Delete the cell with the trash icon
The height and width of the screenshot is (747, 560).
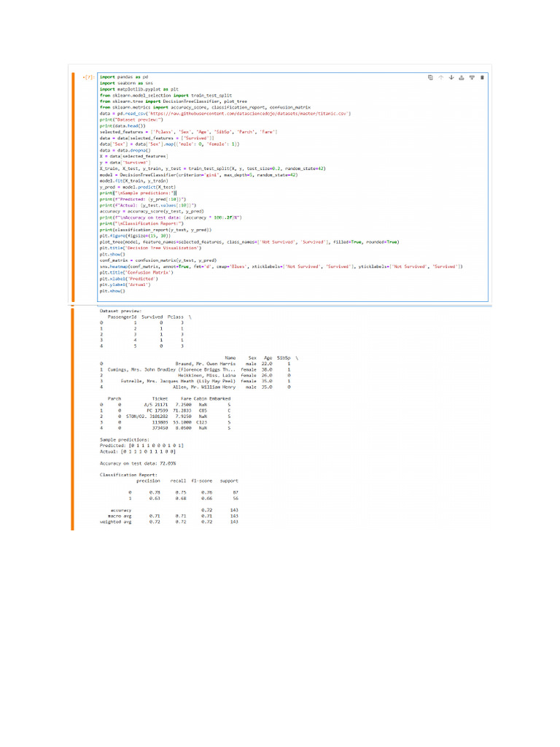[482, 77]
